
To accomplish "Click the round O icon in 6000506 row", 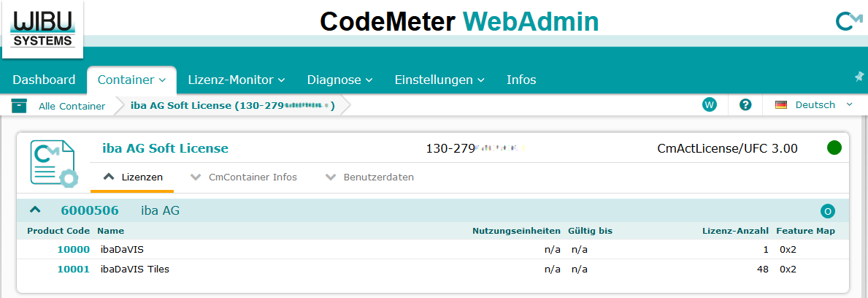I will pyautogui.click(x=828, y=211).
